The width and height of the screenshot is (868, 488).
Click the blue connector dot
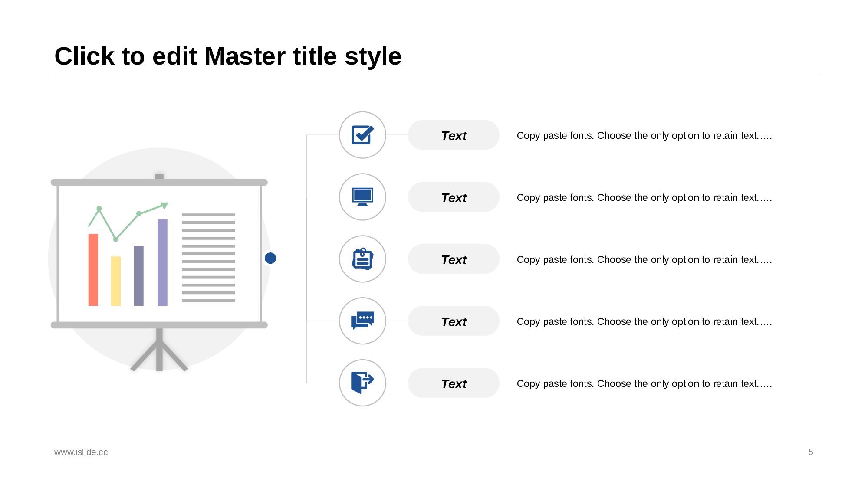pos(270,259)
